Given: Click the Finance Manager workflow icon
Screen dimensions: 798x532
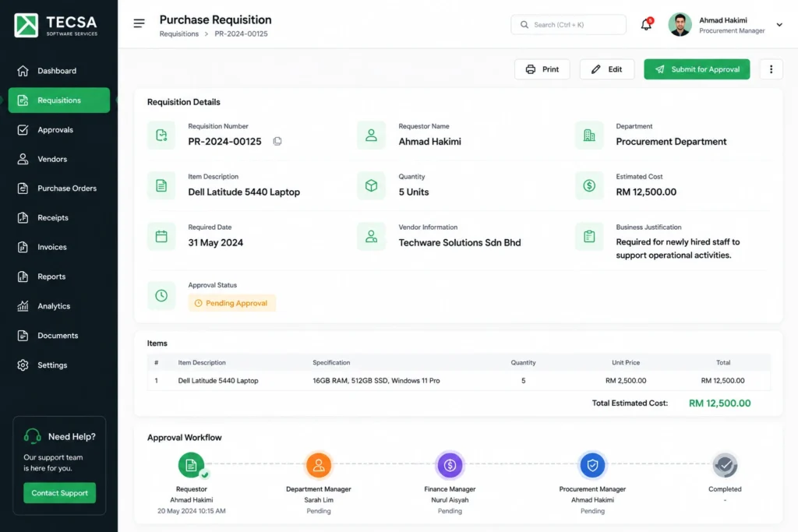Looking at the screenshot, I should tap(450, 465).
